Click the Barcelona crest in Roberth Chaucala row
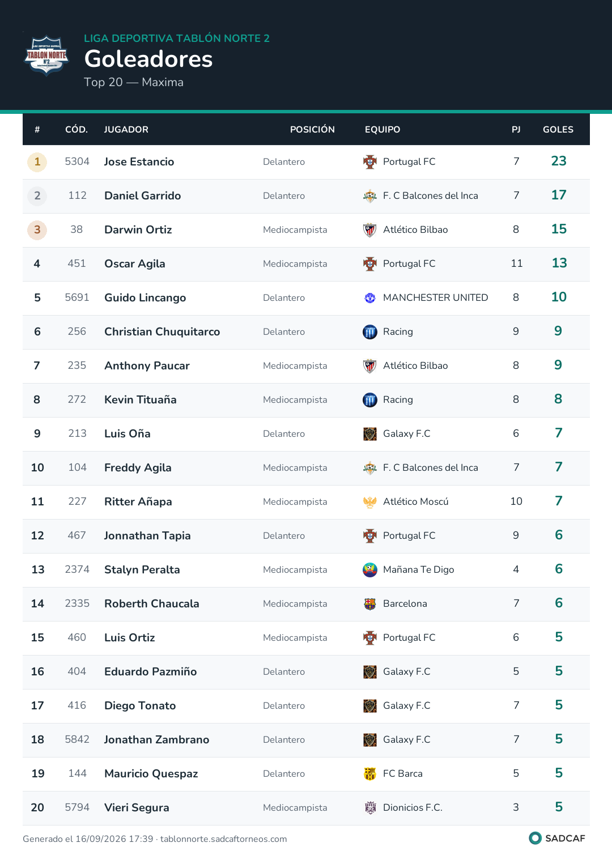Screen dimensions: 612x868 [370, 604]
